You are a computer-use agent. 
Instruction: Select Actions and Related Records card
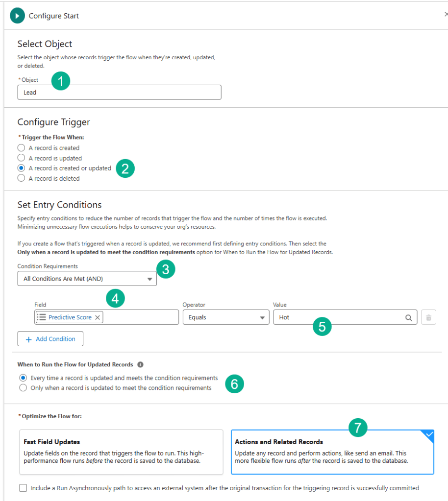(x=332, y=452)
